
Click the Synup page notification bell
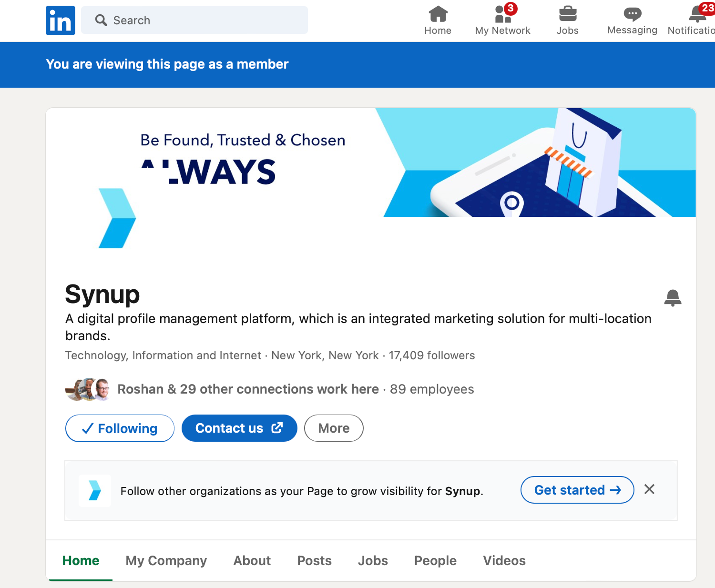pyautogui.click(x=673, y=298)
